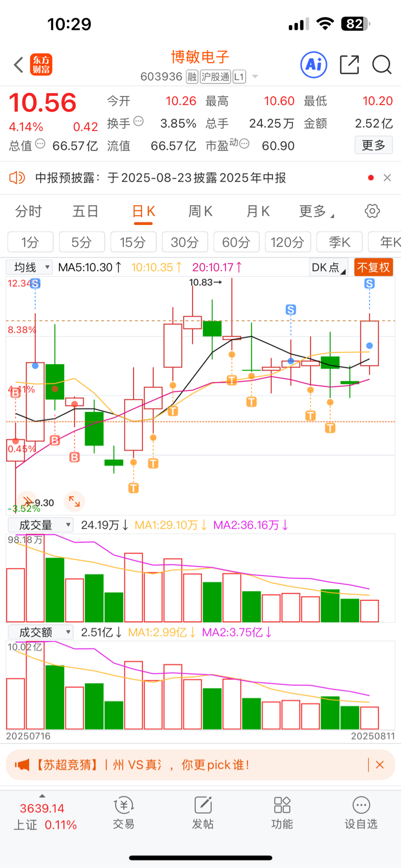Image resolution: width=401 pixels, height=868 pixels.
Task: Switch to the 周K tab
Action: [x=200, y=212]
